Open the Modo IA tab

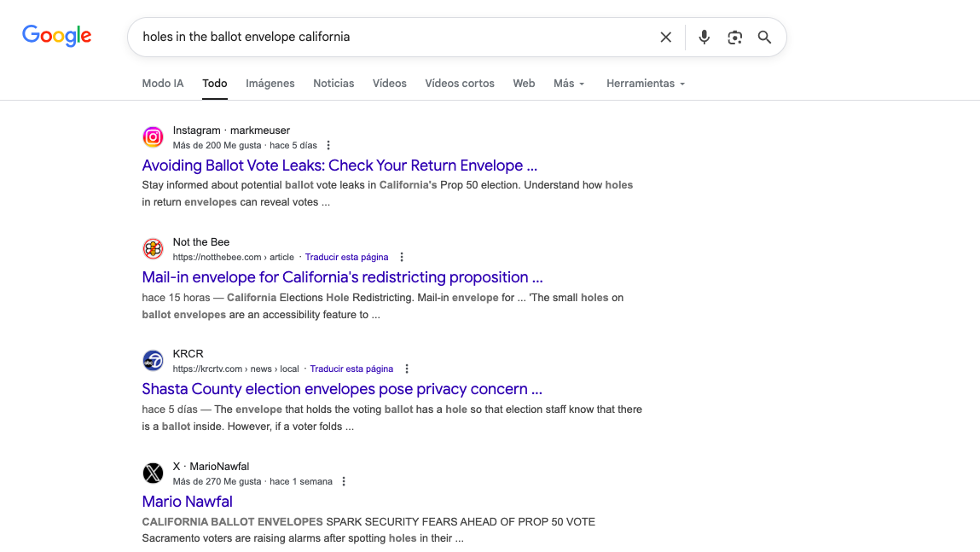click(162, 84)
